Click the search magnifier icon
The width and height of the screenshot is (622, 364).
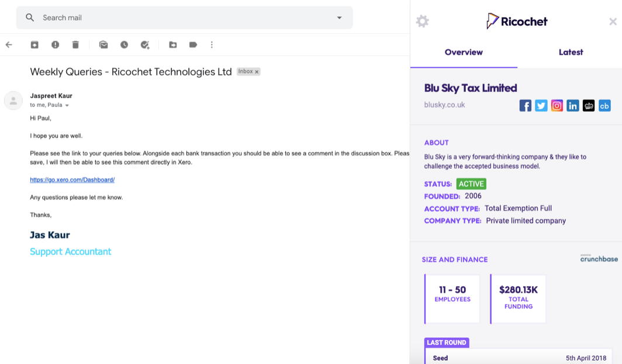point(30,18)
